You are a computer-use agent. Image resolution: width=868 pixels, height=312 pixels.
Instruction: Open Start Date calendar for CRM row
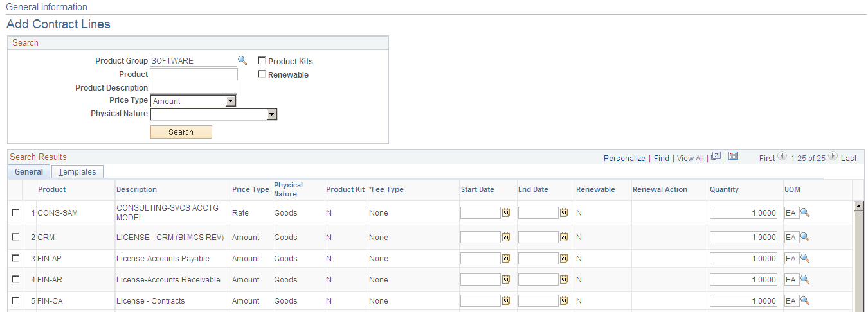tap(506, 237)
